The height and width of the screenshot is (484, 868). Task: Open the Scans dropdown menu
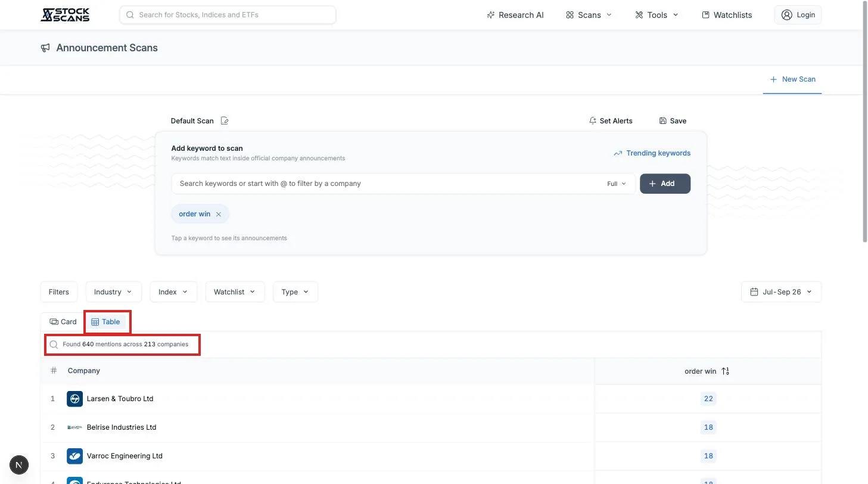coord(589,15)
